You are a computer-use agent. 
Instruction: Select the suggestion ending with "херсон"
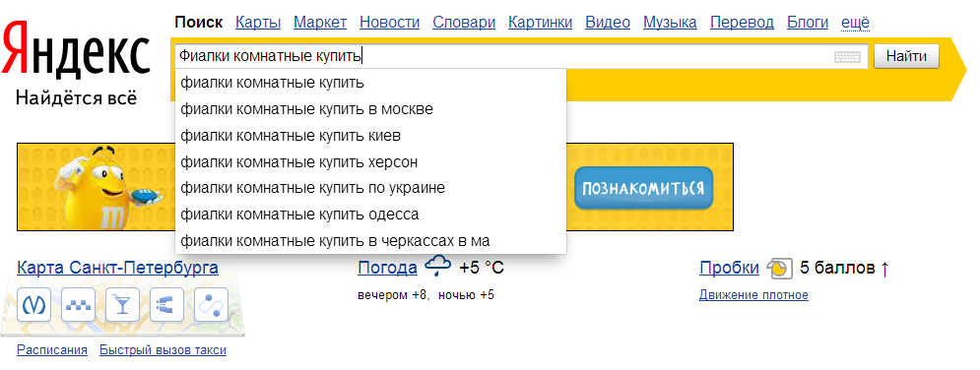point(370,162)
